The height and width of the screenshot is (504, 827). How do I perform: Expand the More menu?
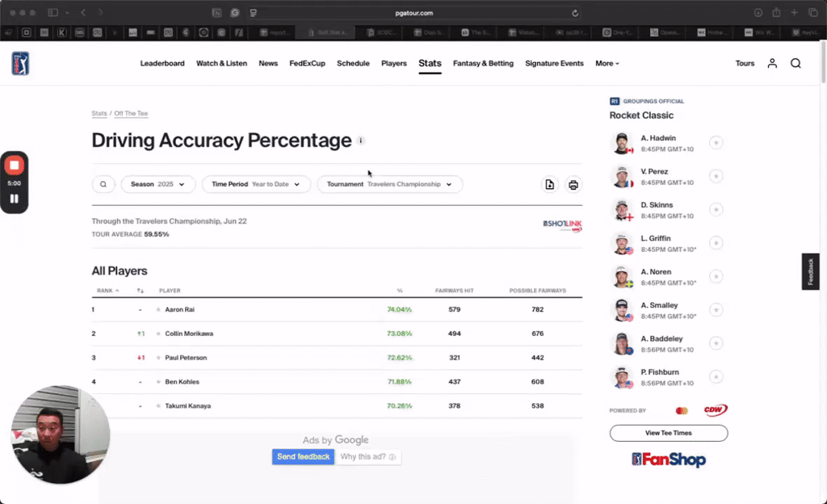click(607, 63)
